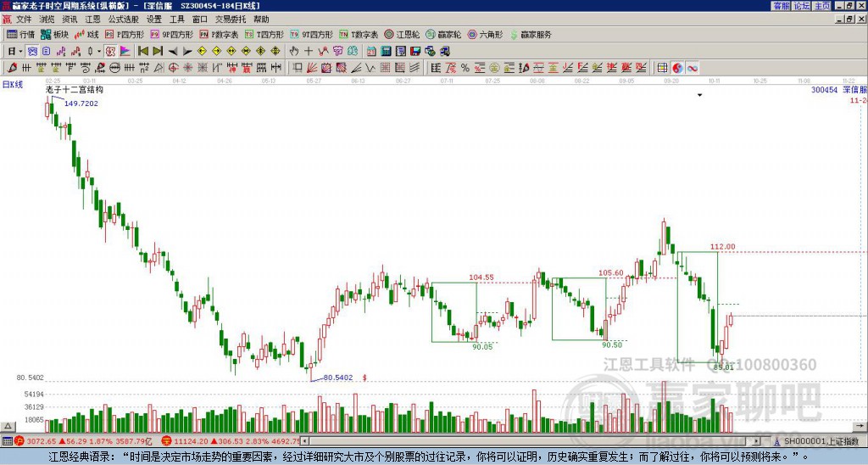
Task: Toggle the colored grid table icon
Action: 662,68
